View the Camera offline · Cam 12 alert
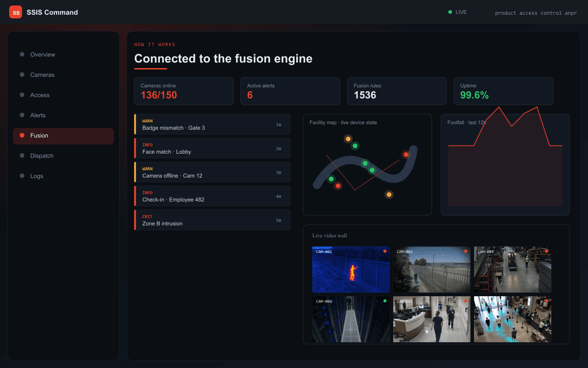The image size is (588, 368). (x=212, y=172)
